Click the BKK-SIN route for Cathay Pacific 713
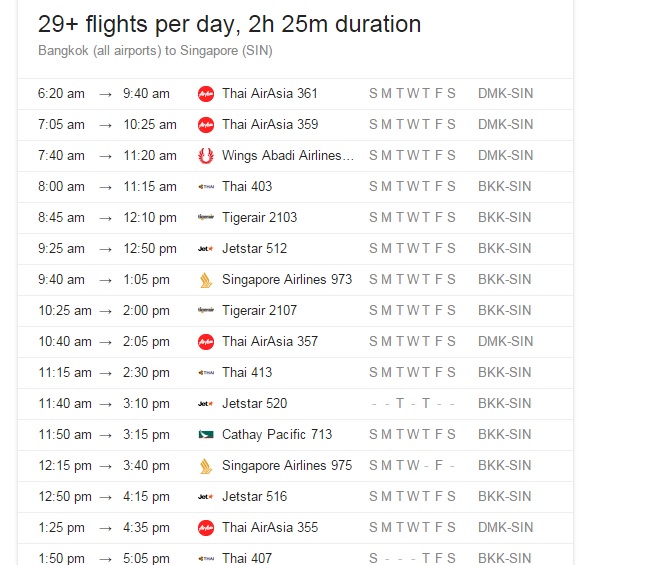Viewport: 654px width, 565px height. 505,434
